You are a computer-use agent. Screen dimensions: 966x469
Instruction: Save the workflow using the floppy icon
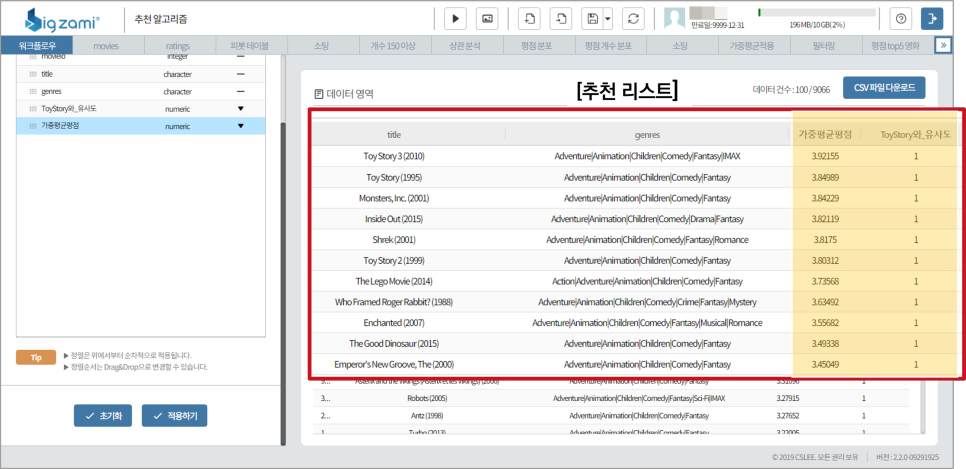click(593, 19)
